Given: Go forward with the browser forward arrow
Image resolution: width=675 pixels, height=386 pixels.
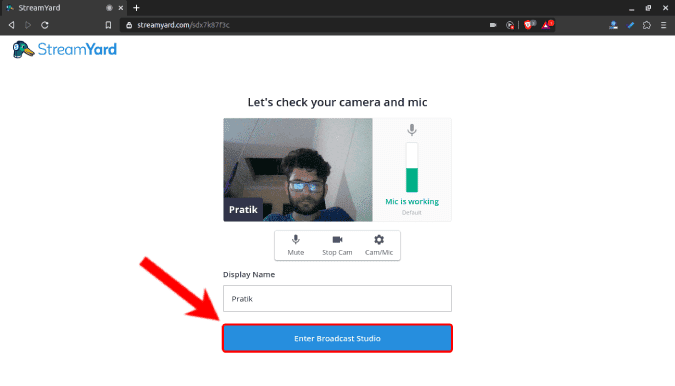Looking at the screenshot, I should coord(28,25).
